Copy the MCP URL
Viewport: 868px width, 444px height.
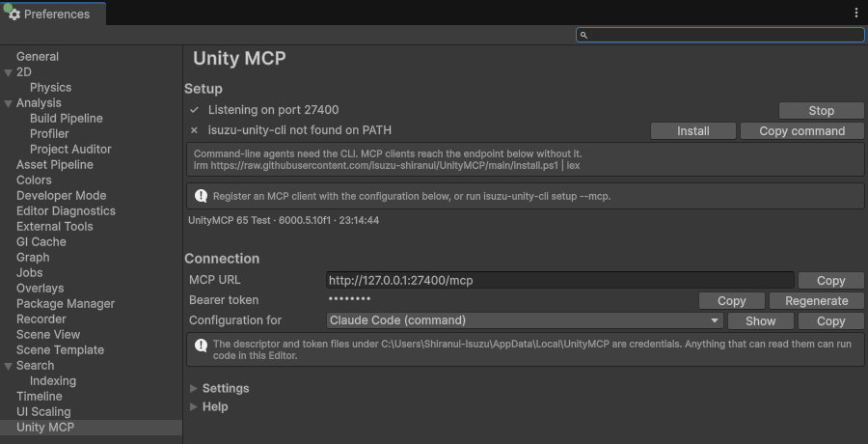click(x=830, y=281)
